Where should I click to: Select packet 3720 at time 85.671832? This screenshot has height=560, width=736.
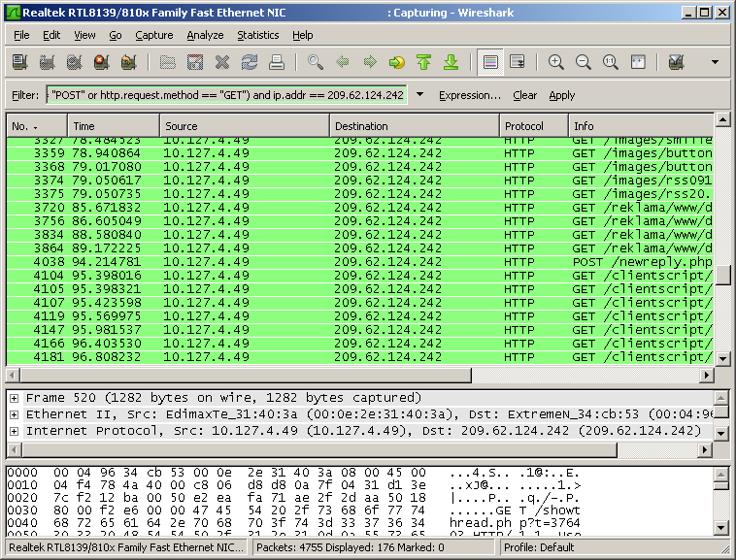(360, 208)
